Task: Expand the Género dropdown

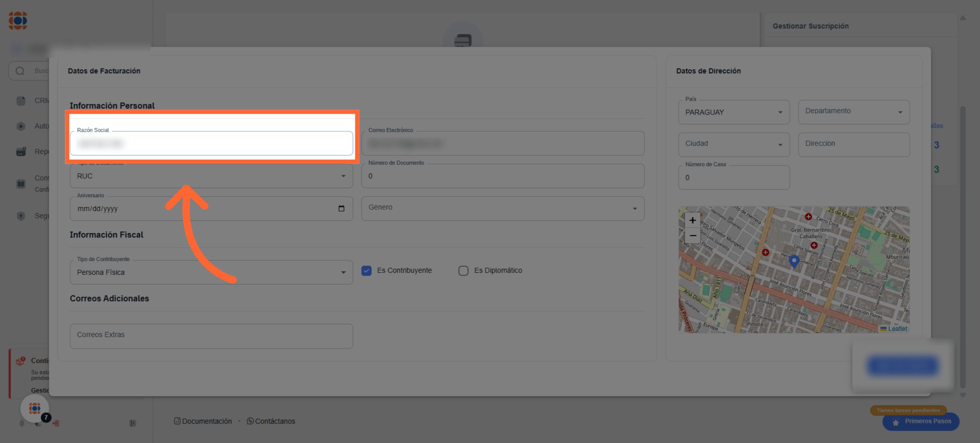Action: click(502, 208)
